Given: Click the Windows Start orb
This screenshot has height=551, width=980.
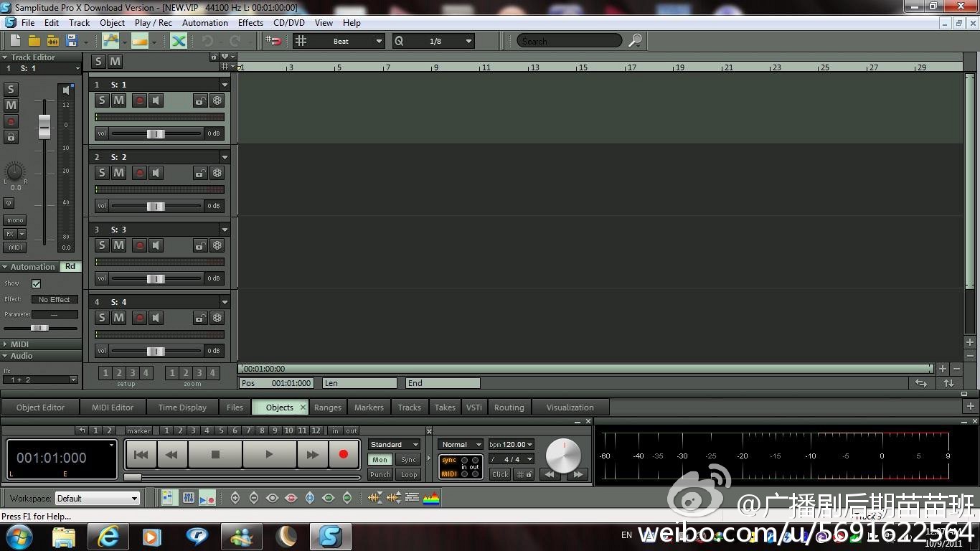Looking at the screenshot, I should point(19,536).
